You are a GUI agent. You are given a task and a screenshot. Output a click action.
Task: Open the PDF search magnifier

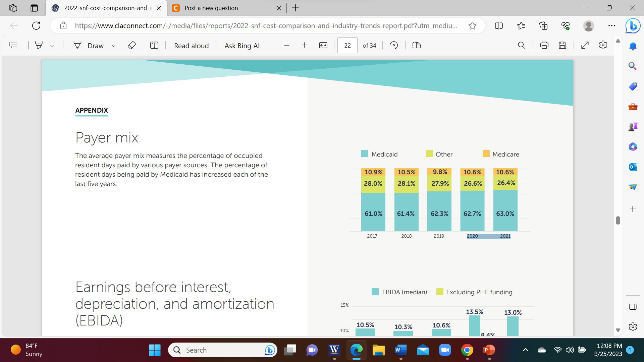pos(521,45)
